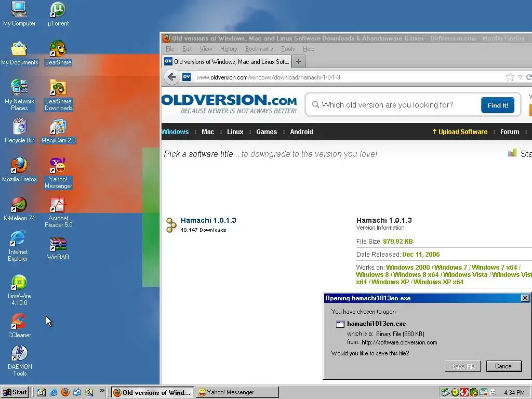Click the Hamachi program icon on the page
532x399 pixels.
[171, 225]
